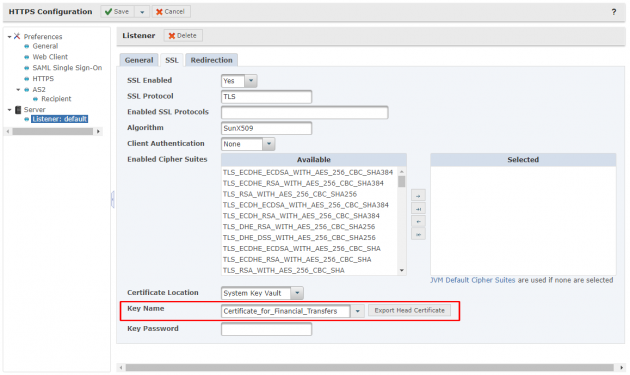Select TLS_ECDH_RSA_WITH_AES_256_CBC_SHA384 cipher
Image resolution: width=630 pixels, height=375 pixels.
(x=301, y=216)
